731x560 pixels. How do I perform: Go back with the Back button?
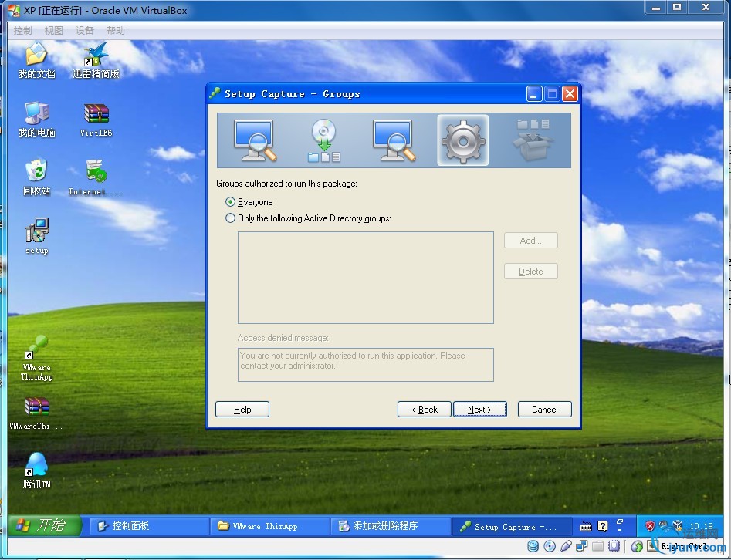coord(425,409)
